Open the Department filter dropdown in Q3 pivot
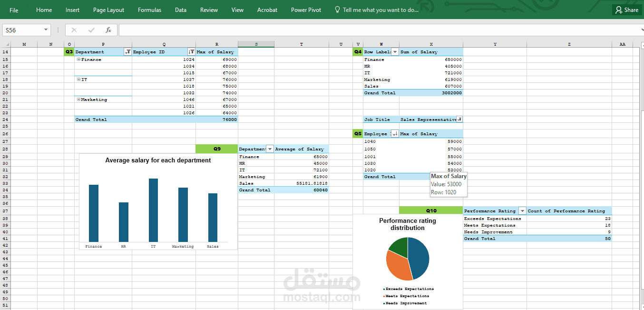 [127, 52]
